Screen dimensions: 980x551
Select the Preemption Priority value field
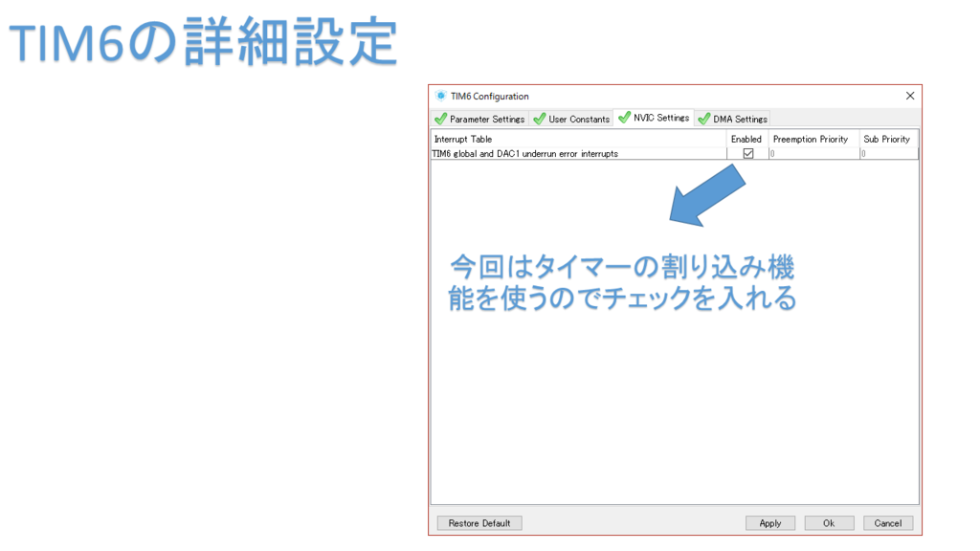(812, 152)
